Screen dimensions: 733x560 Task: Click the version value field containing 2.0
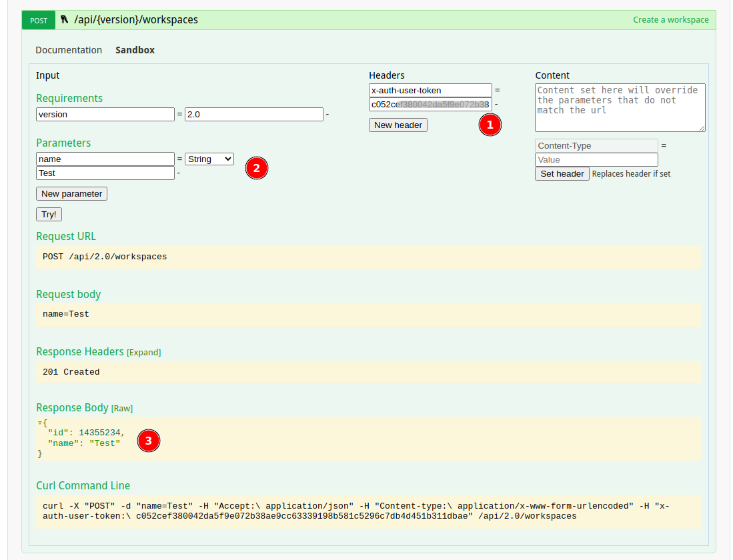(x=254, y=115)
